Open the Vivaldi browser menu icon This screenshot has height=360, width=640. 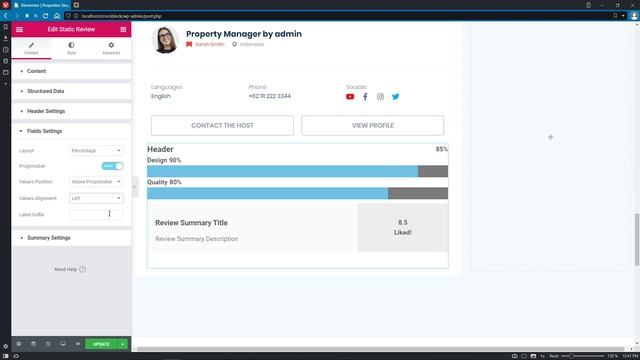point(5,5)
